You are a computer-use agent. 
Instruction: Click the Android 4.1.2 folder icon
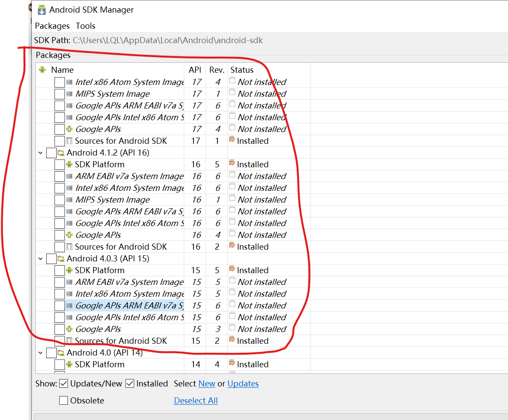[61, 152]
